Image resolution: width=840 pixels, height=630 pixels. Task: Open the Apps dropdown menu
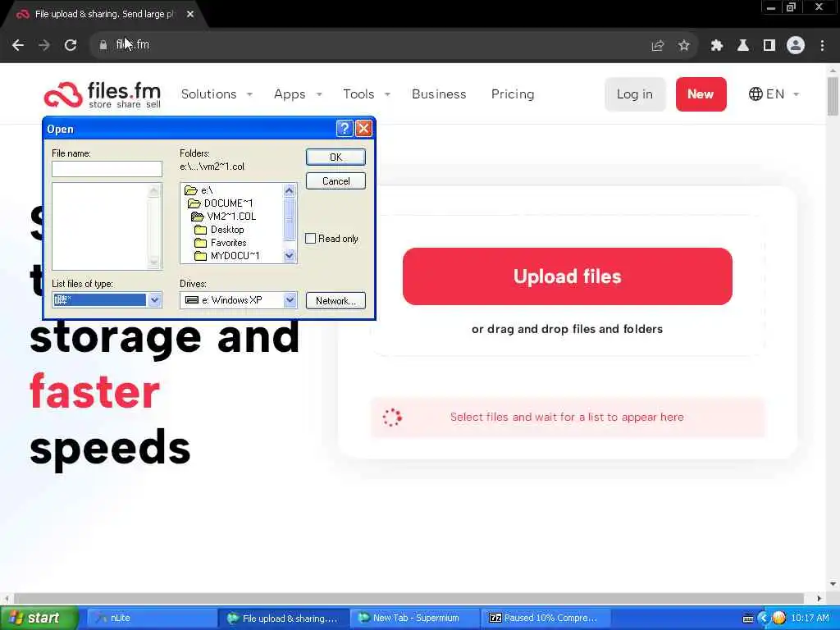click(x=298, y=94)
